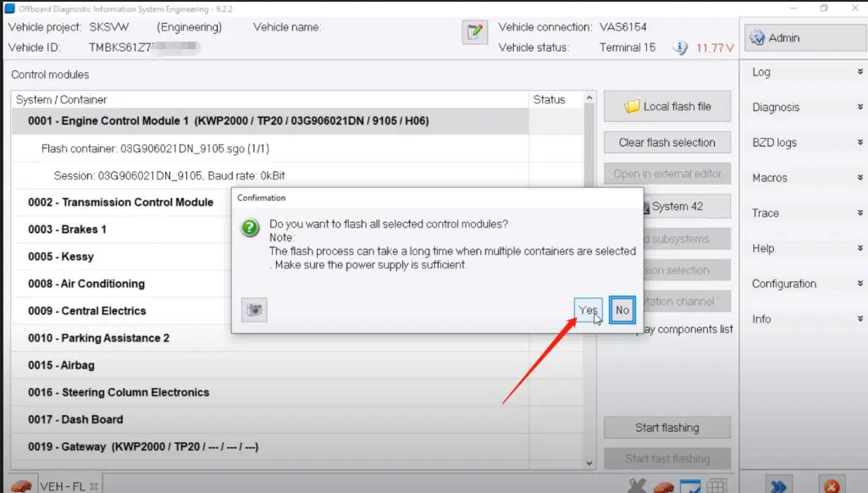Click the module list scroll-up arrow

[589, 98]
